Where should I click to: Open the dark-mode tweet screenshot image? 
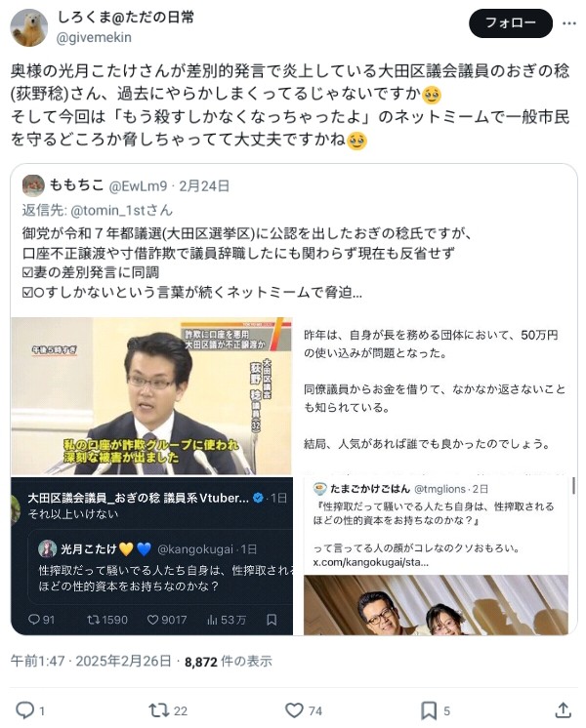pyautogui.click(x=151, y=555)
